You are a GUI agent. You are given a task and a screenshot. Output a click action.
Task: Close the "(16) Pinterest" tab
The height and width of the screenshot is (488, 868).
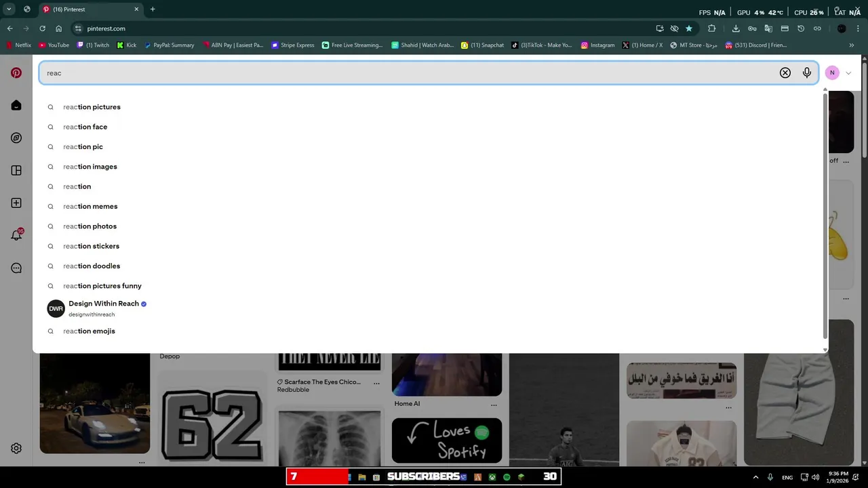click(136, 9)
